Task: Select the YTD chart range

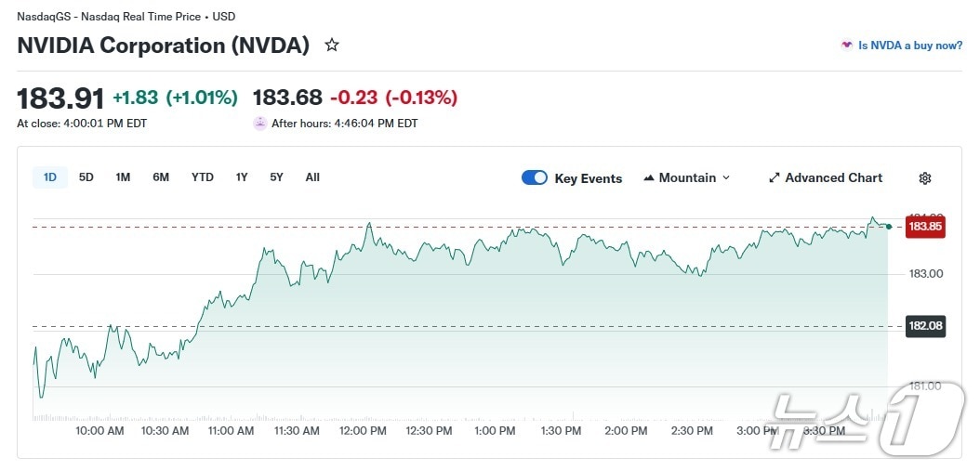Action: (x=203, y=177)
